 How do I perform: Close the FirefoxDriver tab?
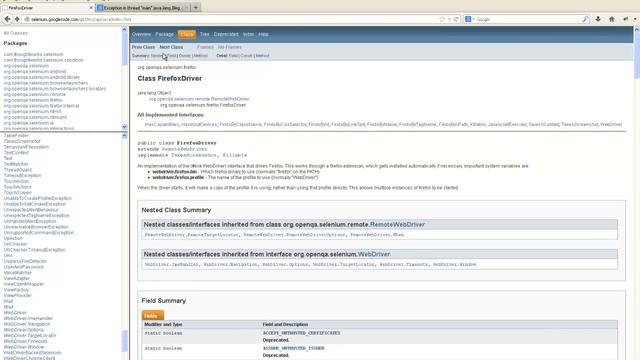tap(91, 8)
